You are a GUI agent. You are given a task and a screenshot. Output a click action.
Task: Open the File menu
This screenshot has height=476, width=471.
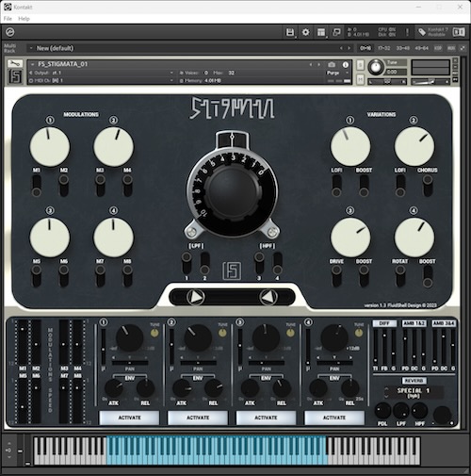pos(8,19)
